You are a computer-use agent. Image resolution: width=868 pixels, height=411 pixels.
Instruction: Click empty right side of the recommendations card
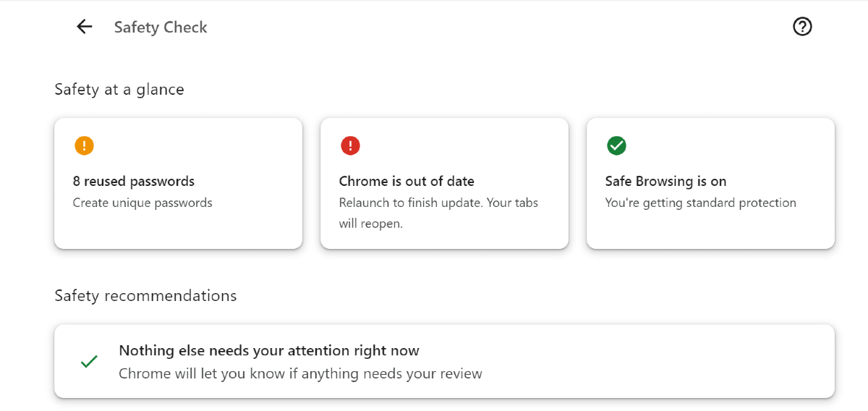tap(687, 361)
